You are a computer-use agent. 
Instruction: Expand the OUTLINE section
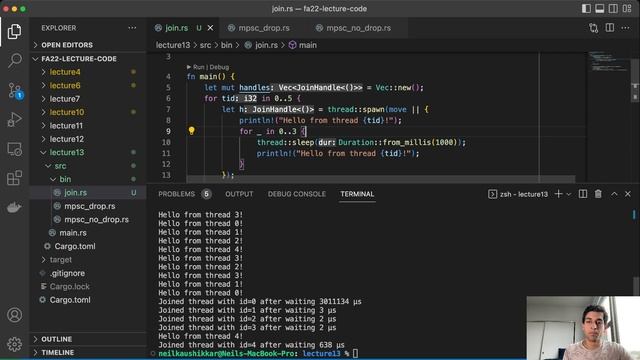point(88,339)
